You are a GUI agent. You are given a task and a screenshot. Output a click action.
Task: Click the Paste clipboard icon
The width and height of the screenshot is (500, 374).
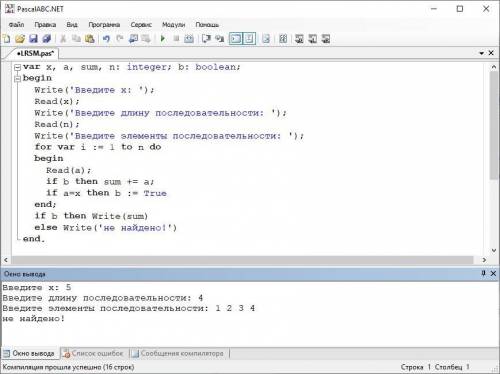point(90,39)
